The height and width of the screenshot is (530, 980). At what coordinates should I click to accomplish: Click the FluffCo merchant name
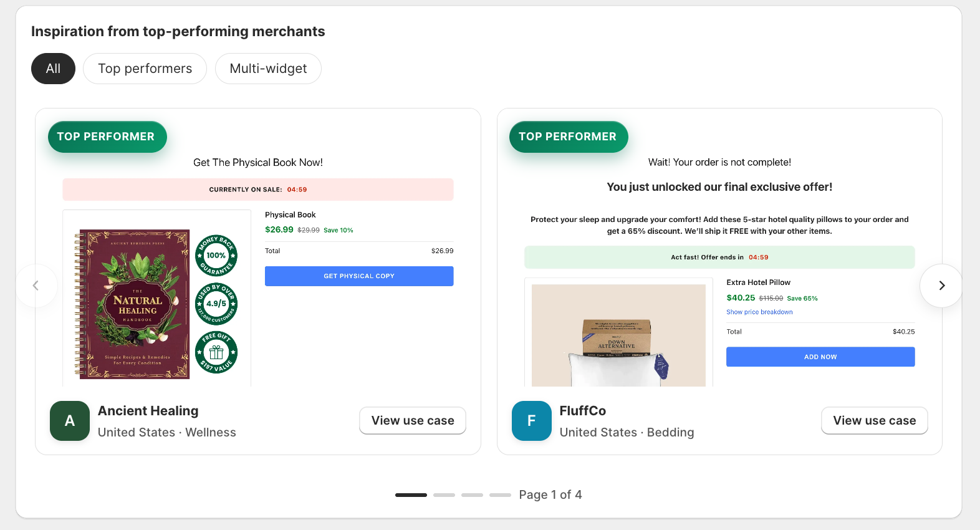coord(583,411)
